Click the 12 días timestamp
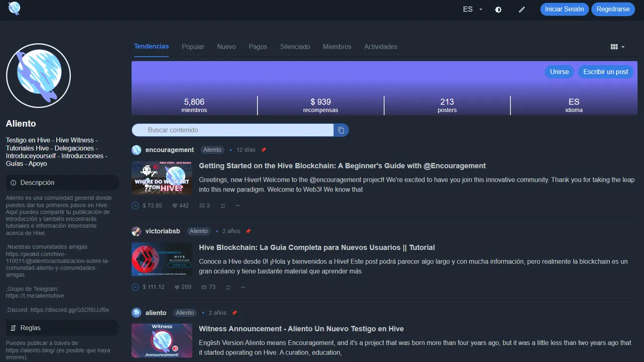The width and height of the screenshot is (644, 362). click(x=246, y=150)
